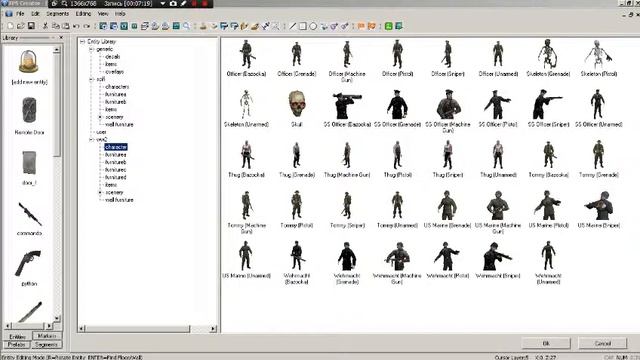640x360 pixels.
Task: Click the Paste toolbar icon
Action: pyautogui.click(x=66, y=26)
